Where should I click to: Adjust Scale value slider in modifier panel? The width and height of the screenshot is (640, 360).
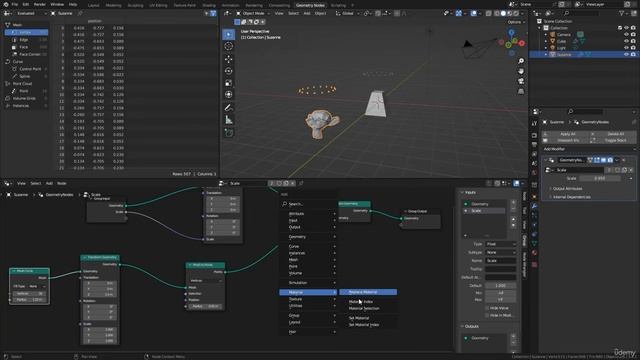(x=599, y=178)
